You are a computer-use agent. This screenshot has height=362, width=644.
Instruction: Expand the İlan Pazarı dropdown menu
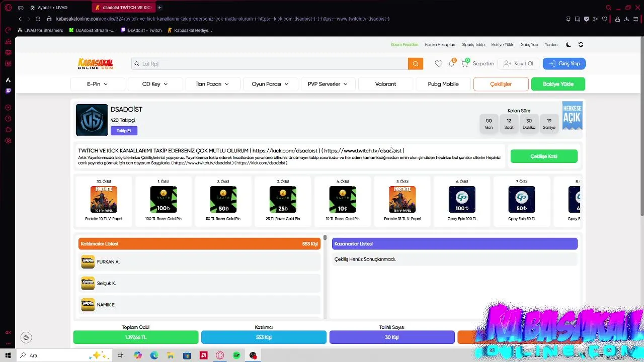(212, 84)
